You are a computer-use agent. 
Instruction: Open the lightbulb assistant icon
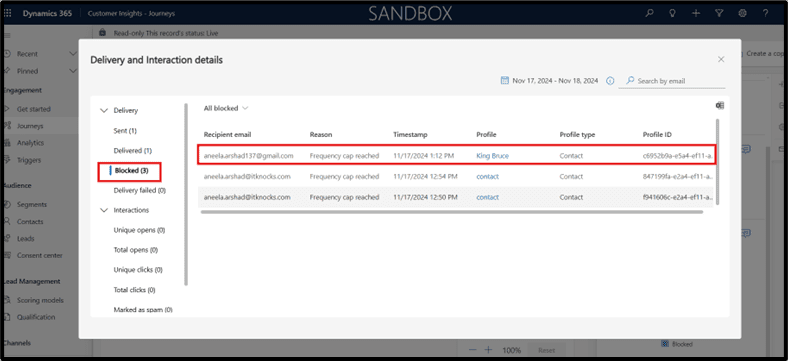point(672,14)
